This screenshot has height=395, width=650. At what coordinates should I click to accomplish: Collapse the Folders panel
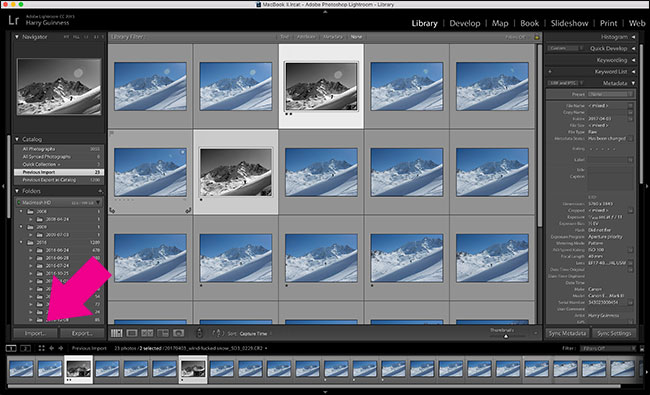click(x=17, y=191)
